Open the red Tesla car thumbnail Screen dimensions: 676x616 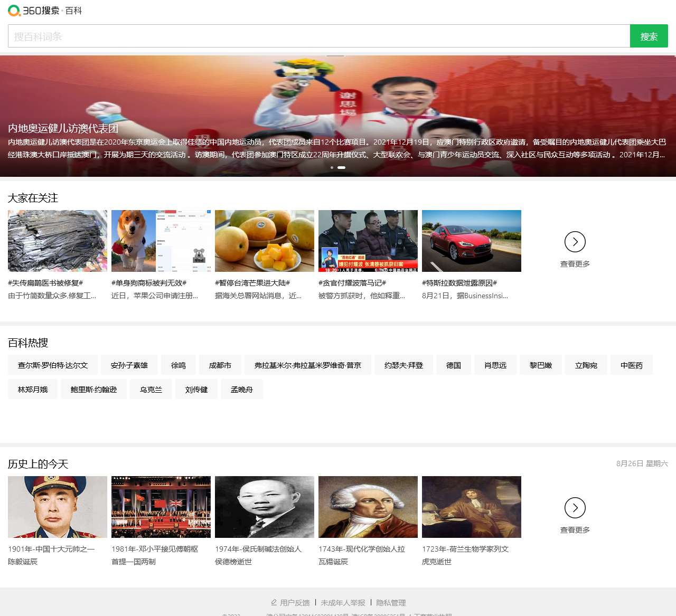472,241
